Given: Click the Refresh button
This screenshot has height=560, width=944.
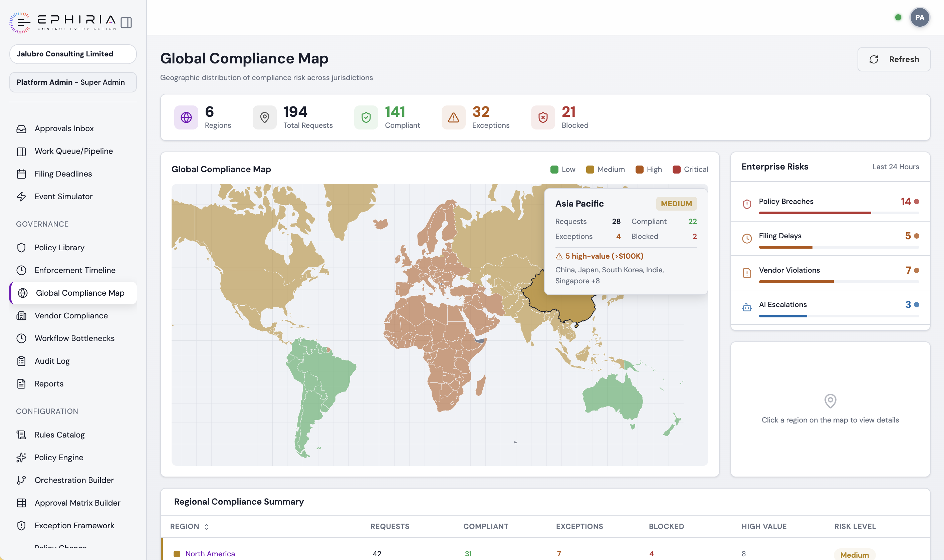Looking at the screenshot, I should [x=893, y=59].
